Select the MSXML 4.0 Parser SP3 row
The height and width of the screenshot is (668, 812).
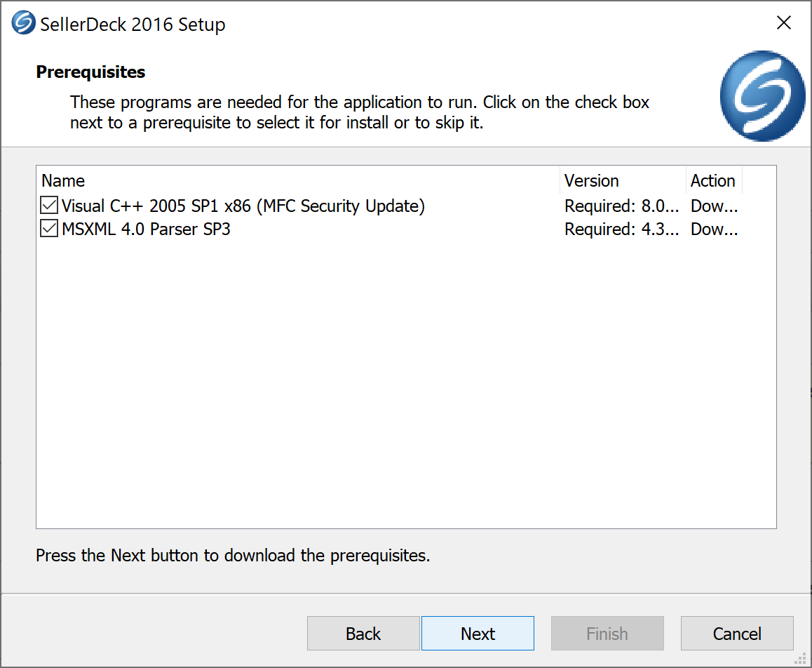146,229
